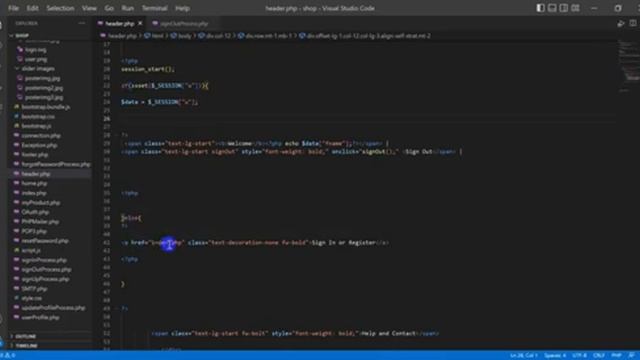
Task: Click the 'Sign In or Register' text on line 41
Action: coord(343,242)
